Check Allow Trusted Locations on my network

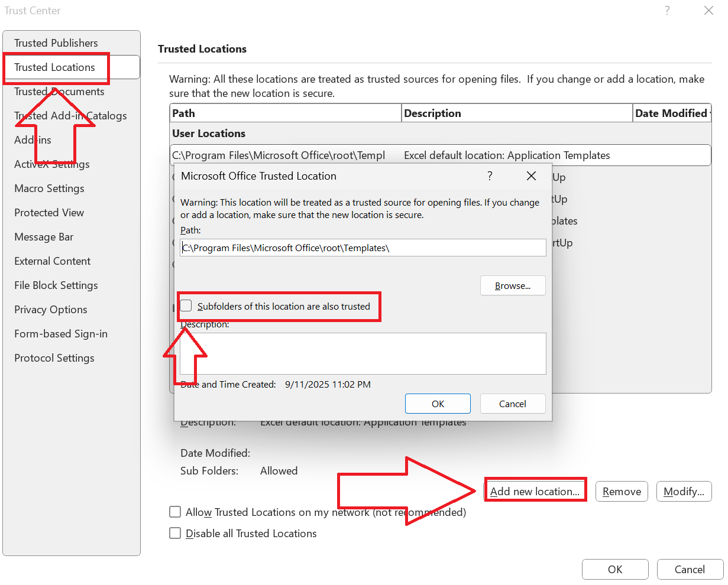click(175, 512)
